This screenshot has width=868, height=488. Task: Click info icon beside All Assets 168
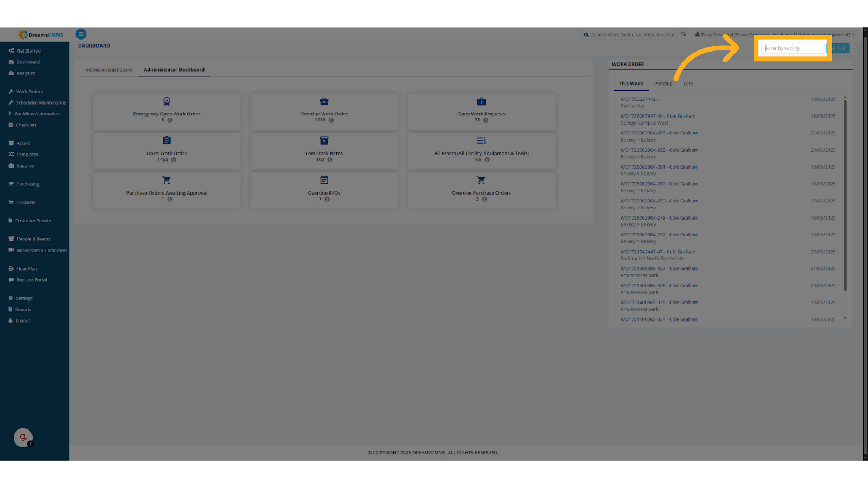pos(487,160)
